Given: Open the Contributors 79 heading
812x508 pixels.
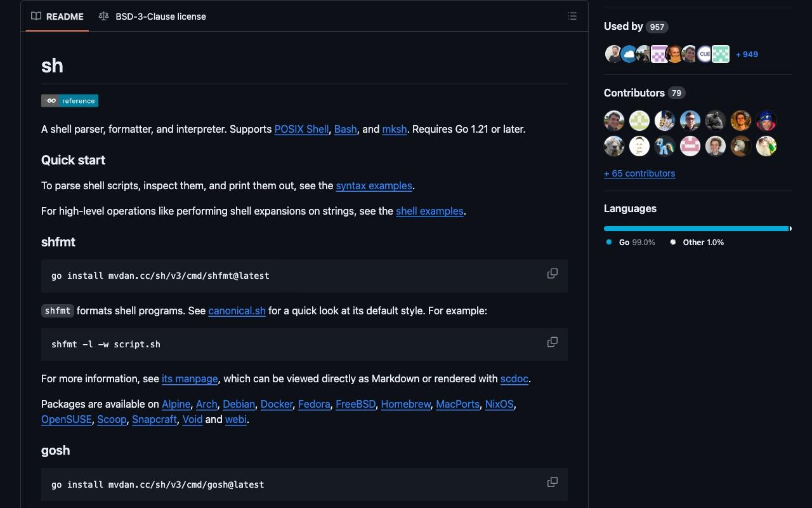Looking at the screenshot, I should pyautogui.click(x=645, y=93).
